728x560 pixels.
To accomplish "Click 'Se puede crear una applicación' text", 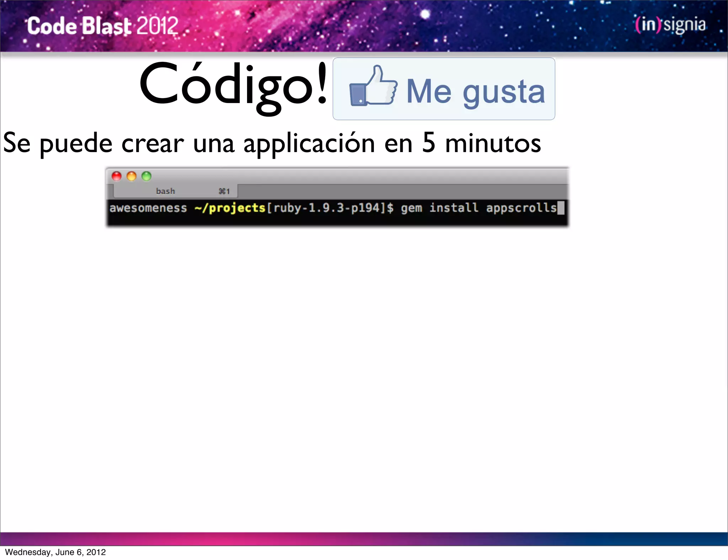I will [x=189, y=144].
